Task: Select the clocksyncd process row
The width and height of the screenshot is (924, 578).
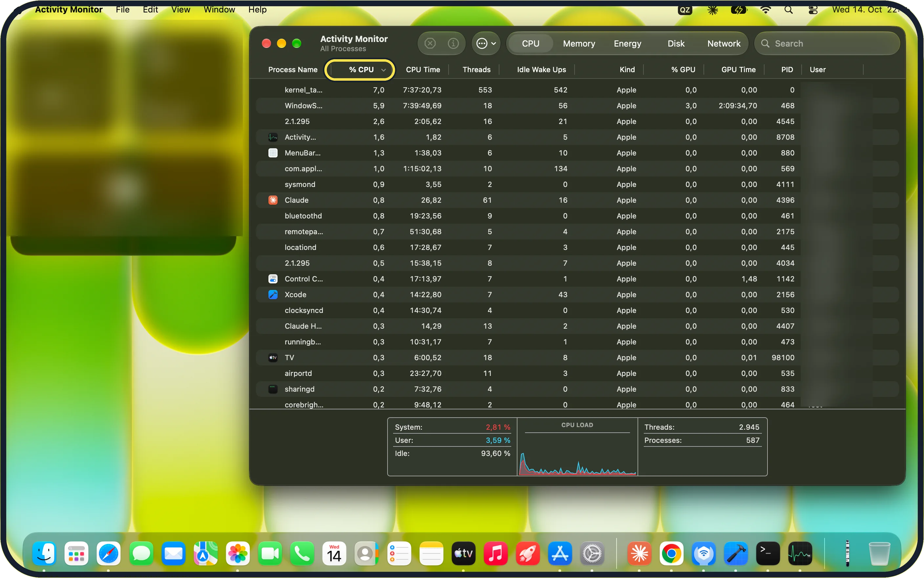Action: (x=577, y=310)
